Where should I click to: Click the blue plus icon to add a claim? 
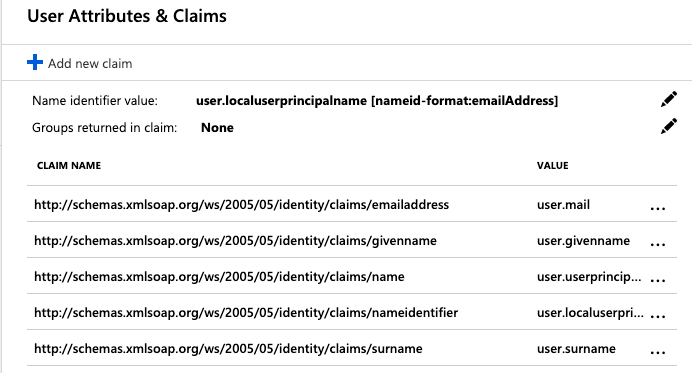[x=35, y=62]
